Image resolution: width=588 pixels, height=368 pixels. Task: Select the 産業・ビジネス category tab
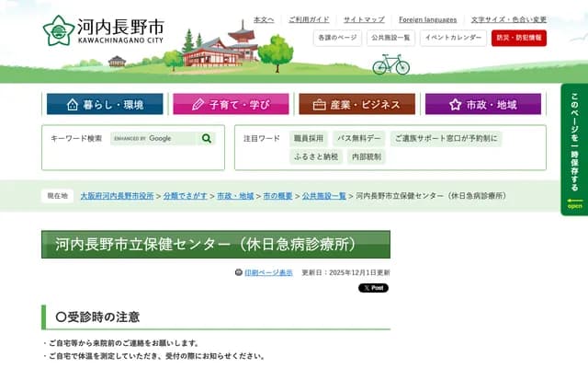click(356, 104)
